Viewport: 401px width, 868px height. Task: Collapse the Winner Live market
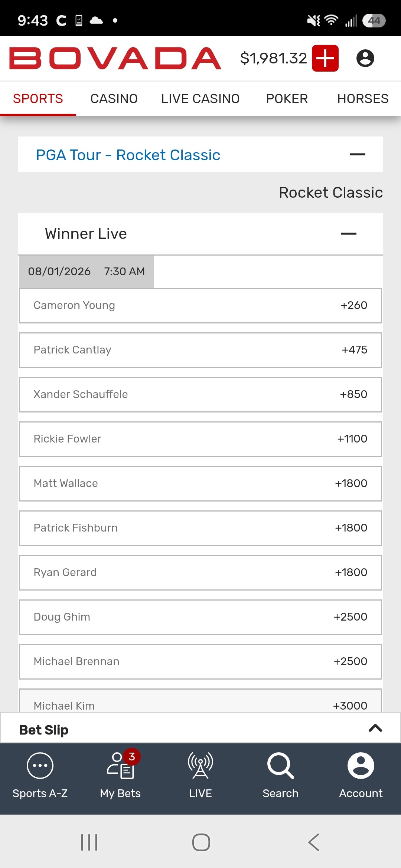click(x=349, y=234)
